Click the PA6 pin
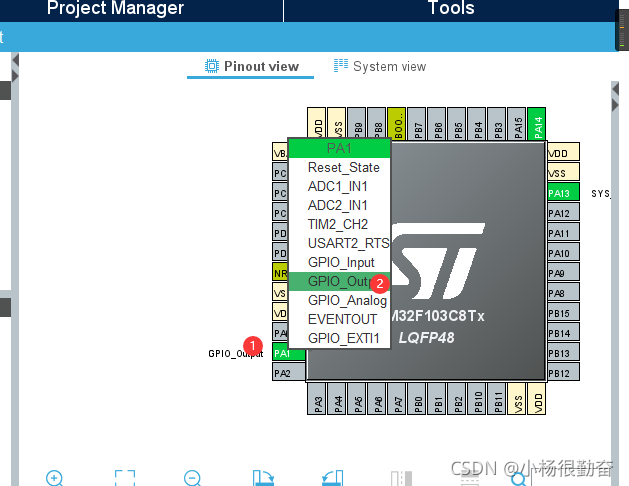 [x=376, y=399]
